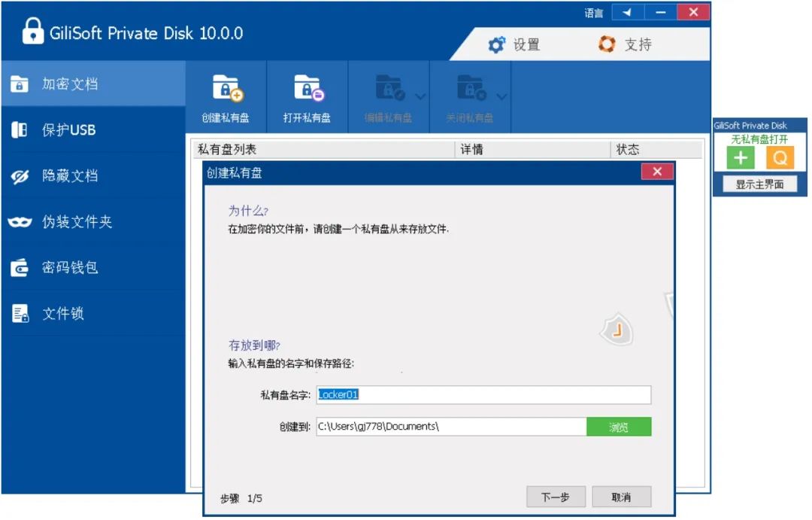Minimize the GiliSoft main window
The height and width of the screenshot is (520, 812).
(x=661, y=13)
